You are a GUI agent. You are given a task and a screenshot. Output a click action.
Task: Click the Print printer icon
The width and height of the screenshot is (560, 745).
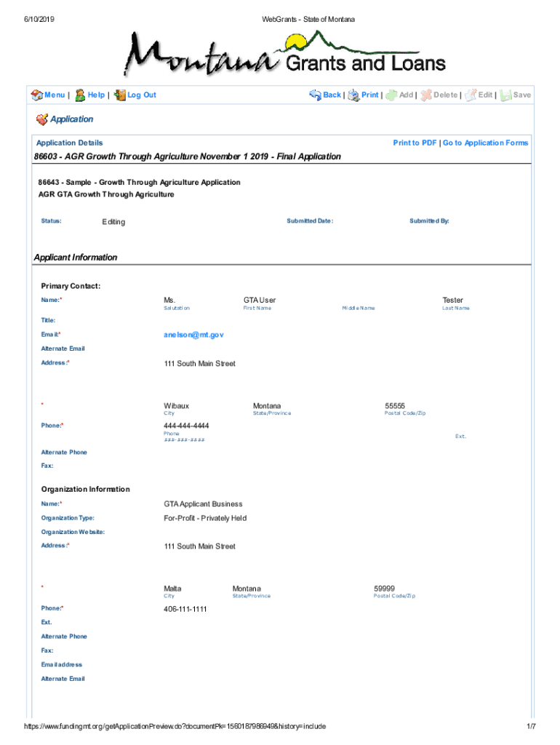[x=353, y=95]
